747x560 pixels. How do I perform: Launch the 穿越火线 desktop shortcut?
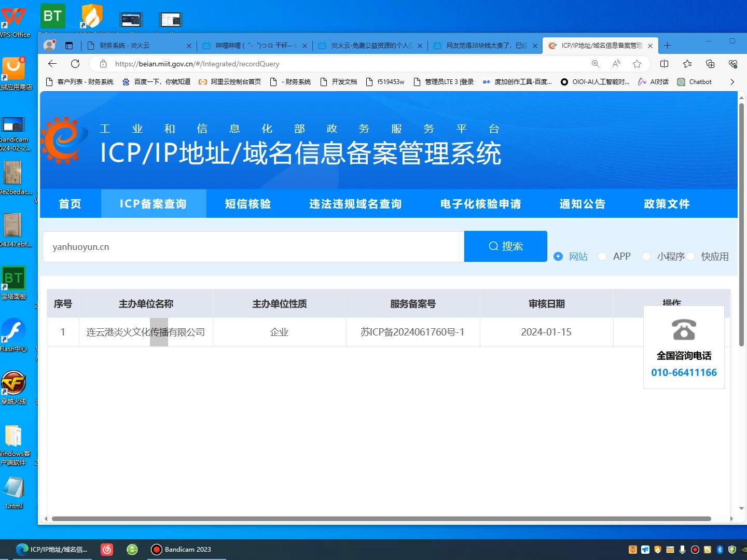pos(13,387)
